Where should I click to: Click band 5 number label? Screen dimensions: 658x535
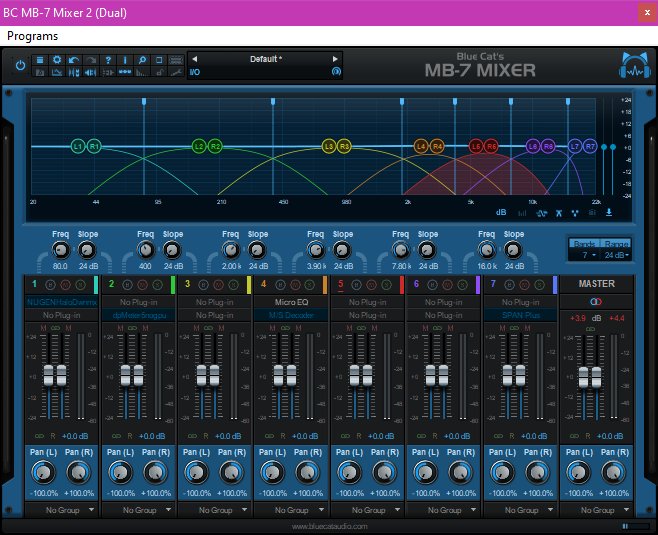[x=340, y=284]
